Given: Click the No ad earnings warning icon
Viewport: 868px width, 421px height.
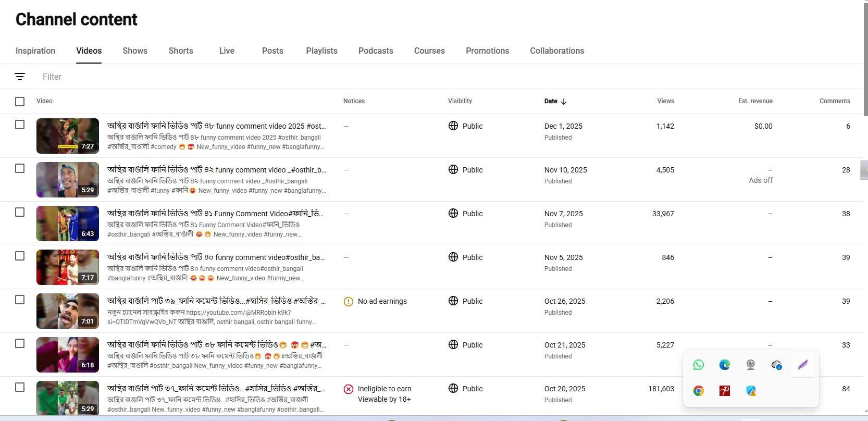Looking at the screenshot, I should (x=349, y=302).
